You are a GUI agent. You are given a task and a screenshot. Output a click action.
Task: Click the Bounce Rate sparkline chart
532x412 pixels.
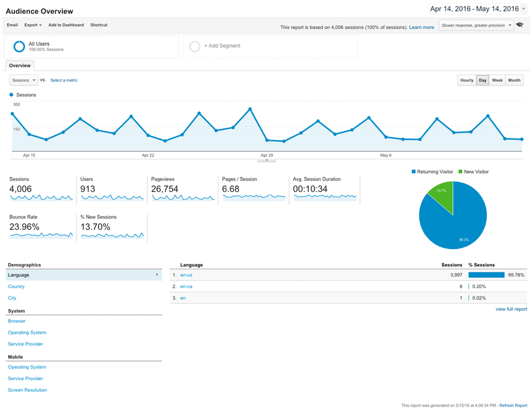[41, 235]
